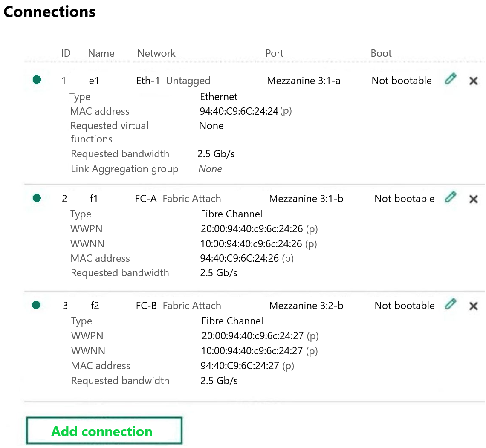Remove connection f2 using the X icon
The width and height of the screenshot is (486, 448).
[x=473, y=306]
